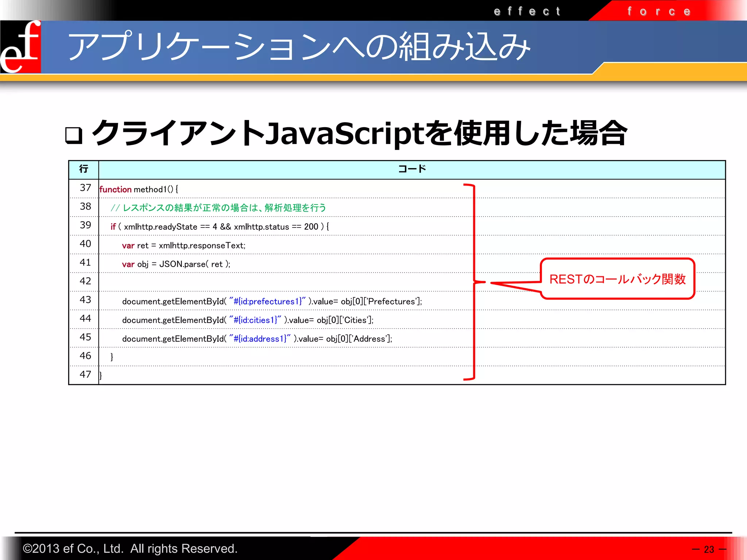Click line number 38
Viewport: 747px width, 560px height.
pos(85,206)
